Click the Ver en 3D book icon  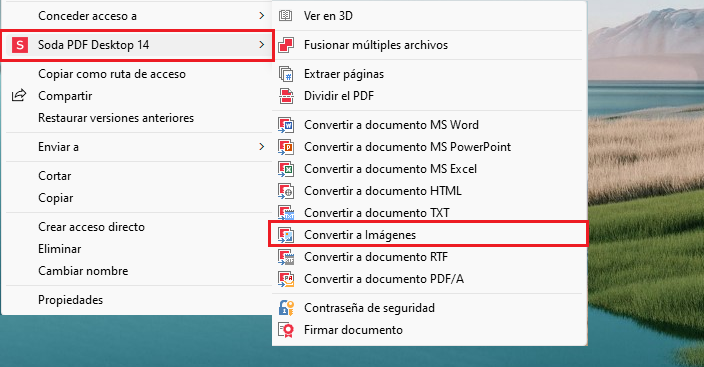[286, 16]
